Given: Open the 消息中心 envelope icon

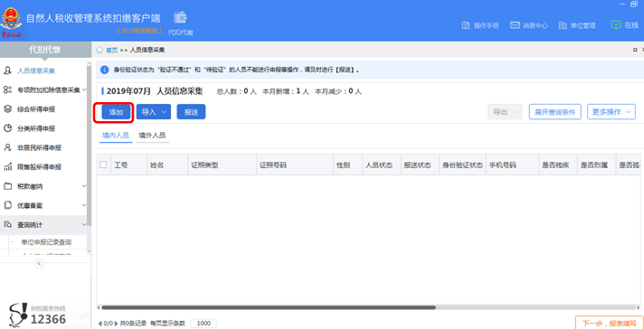Looking at the screenshot, I should (515, 25).
